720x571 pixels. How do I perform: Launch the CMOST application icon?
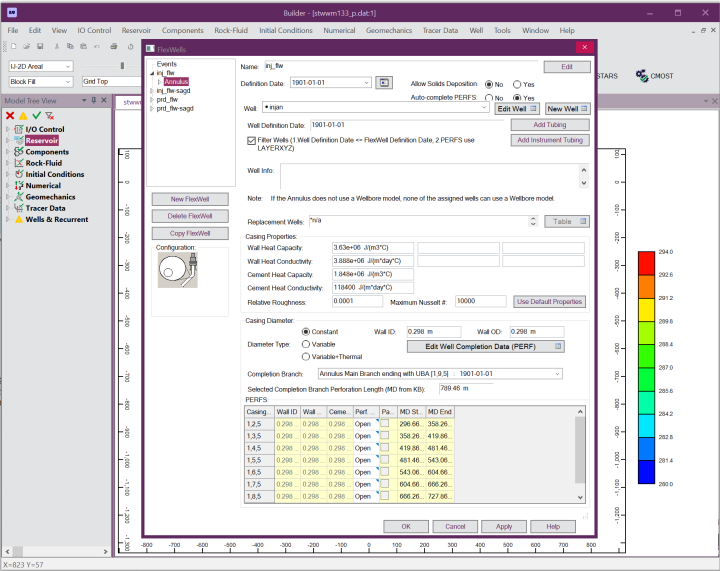[x=642, y=76]
